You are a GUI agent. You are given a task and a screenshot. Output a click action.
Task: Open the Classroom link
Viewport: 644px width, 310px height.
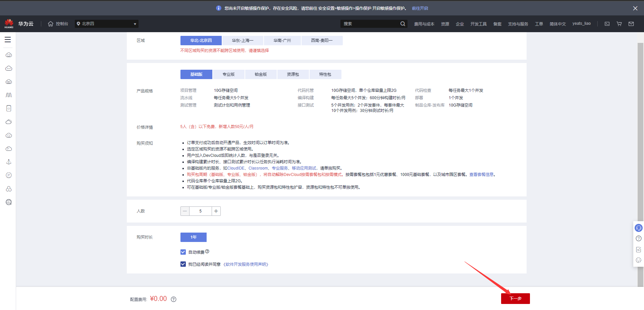258,168
